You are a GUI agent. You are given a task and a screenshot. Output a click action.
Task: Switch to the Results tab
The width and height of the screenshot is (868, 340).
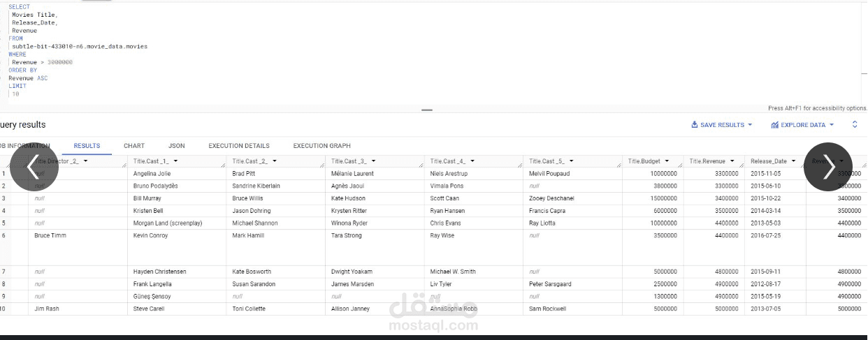tap(87, 146)
